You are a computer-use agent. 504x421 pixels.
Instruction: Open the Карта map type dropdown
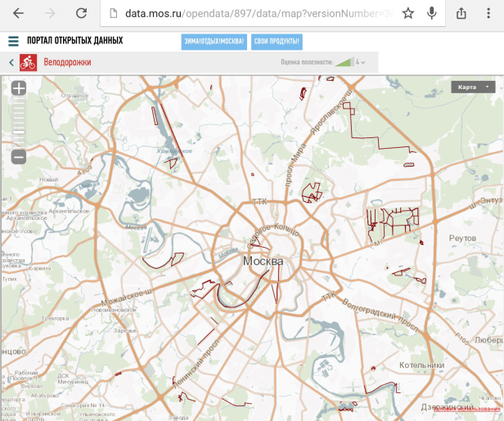point(474,87)
